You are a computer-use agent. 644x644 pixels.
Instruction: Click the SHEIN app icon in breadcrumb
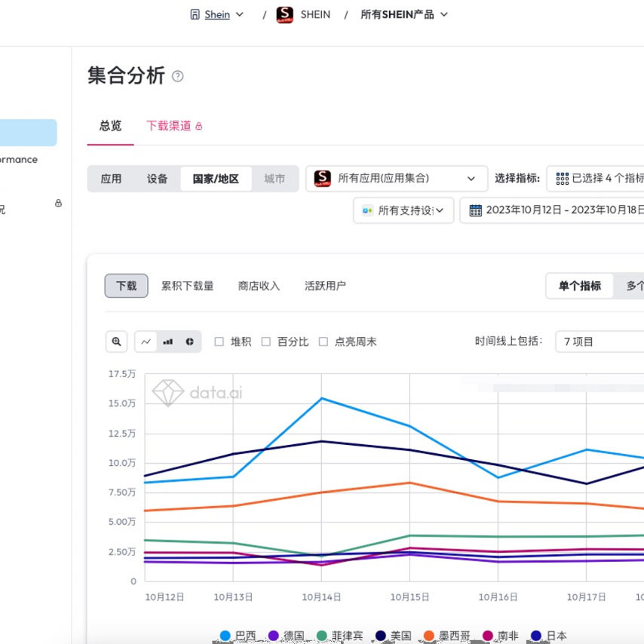click(x=284, y=14)
